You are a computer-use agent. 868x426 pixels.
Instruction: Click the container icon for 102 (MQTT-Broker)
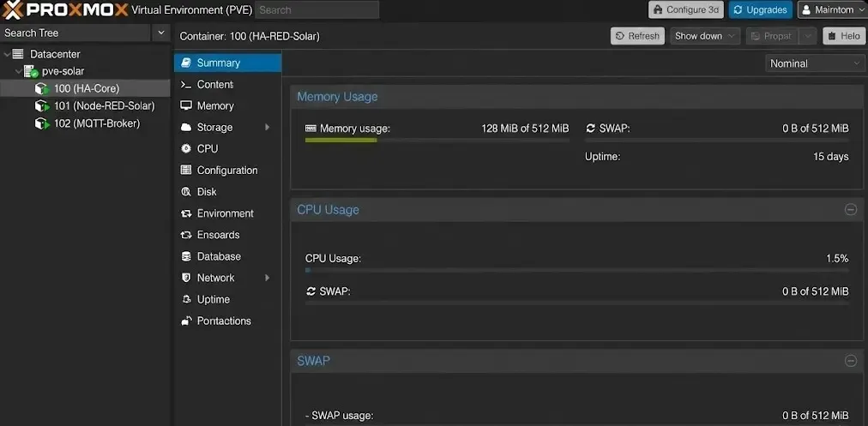tap(42, 123)
